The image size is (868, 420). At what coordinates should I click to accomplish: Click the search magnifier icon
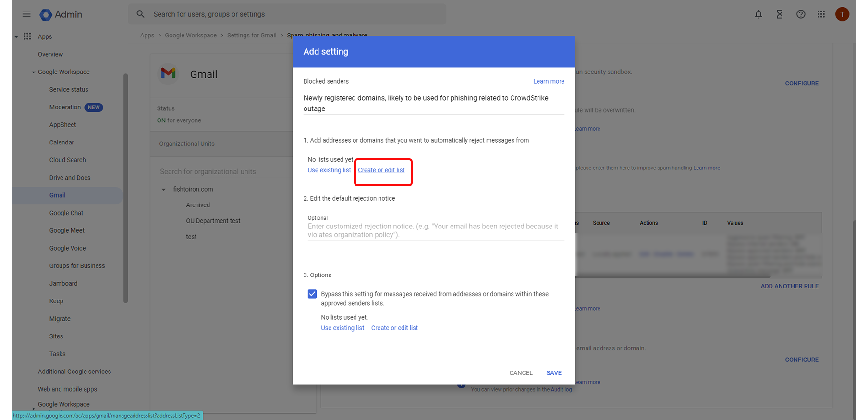140,14
